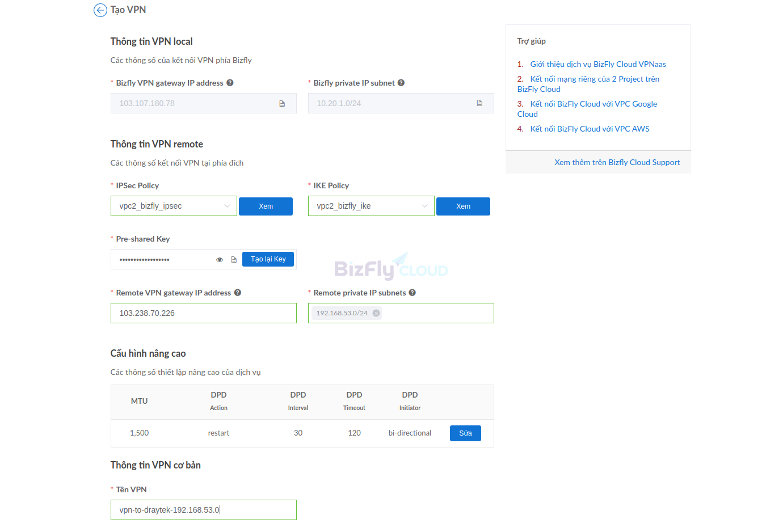Edit the Tên VPN name field
Screen dimensions: 783x532
[x=204, y=510]
